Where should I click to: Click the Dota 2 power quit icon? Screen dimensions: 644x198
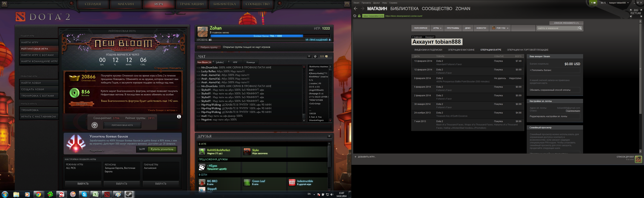(347, 4)
